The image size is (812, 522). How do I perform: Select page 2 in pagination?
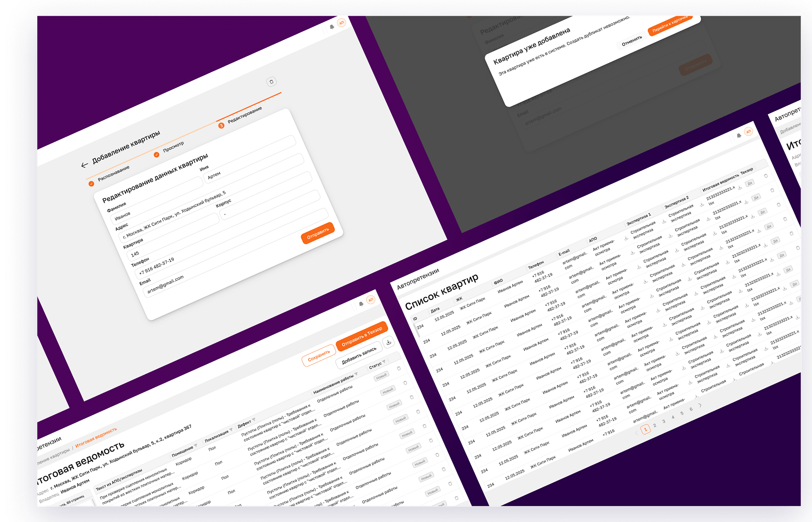tap(655, 426)
